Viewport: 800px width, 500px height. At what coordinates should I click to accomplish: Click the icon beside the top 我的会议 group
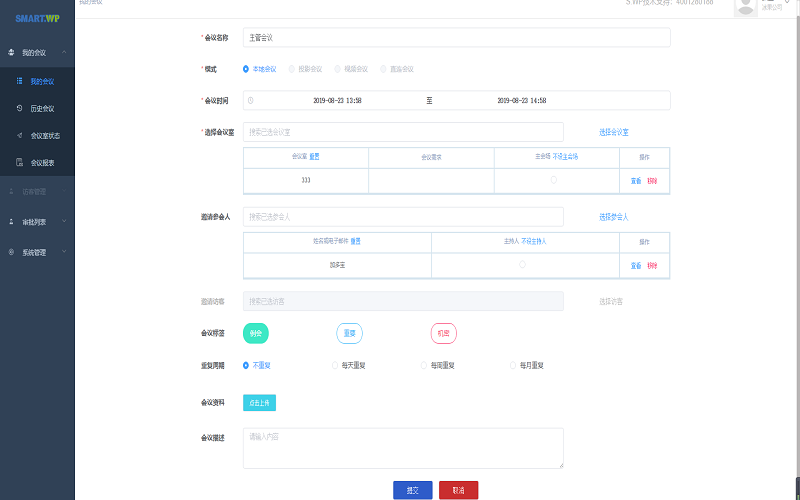11,52
